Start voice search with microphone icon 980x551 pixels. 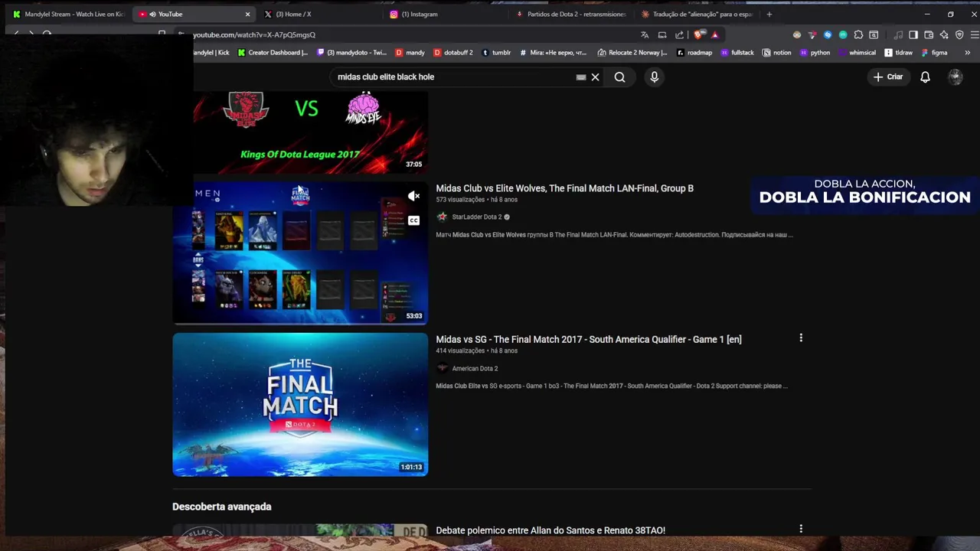point(654,77)
